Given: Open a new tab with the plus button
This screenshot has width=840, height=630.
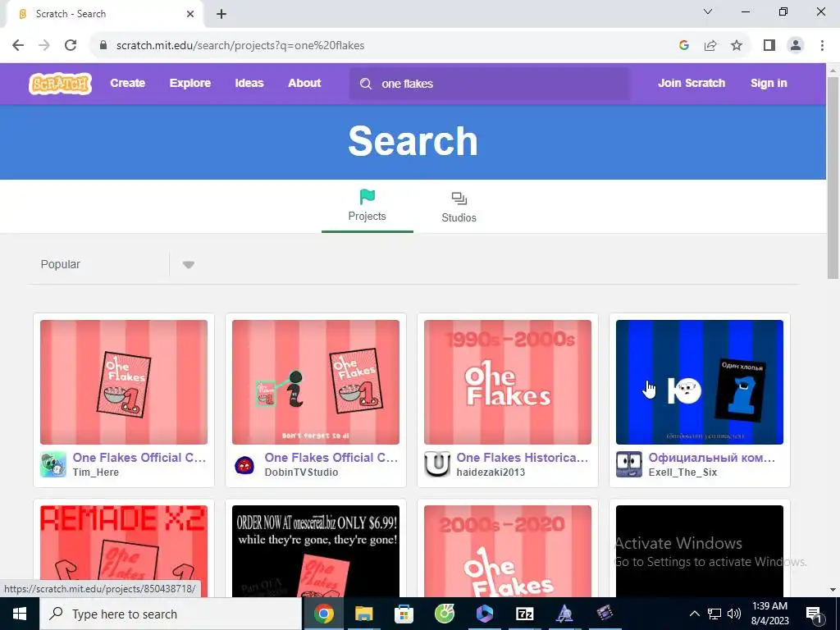Looking at the screenshot, I should [x=221, y=14].
